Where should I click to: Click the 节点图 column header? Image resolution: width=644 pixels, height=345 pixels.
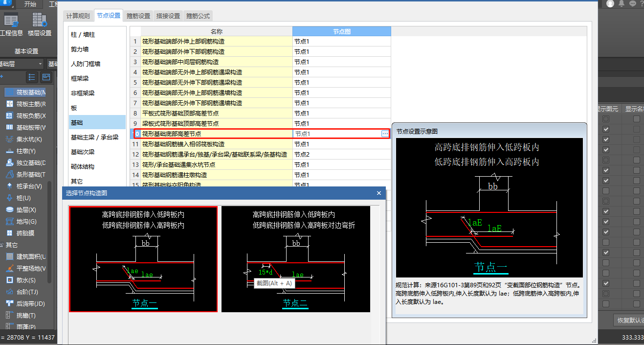[342, 31]
